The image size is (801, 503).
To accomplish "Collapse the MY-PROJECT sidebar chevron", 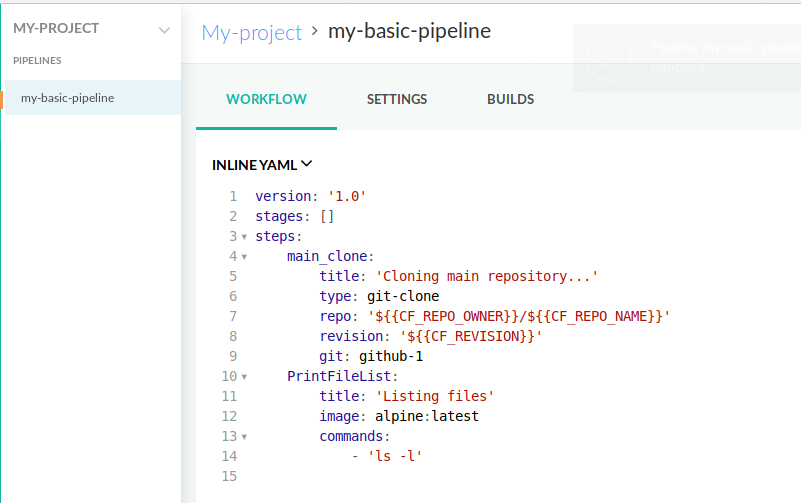I will tap(165, 30).
